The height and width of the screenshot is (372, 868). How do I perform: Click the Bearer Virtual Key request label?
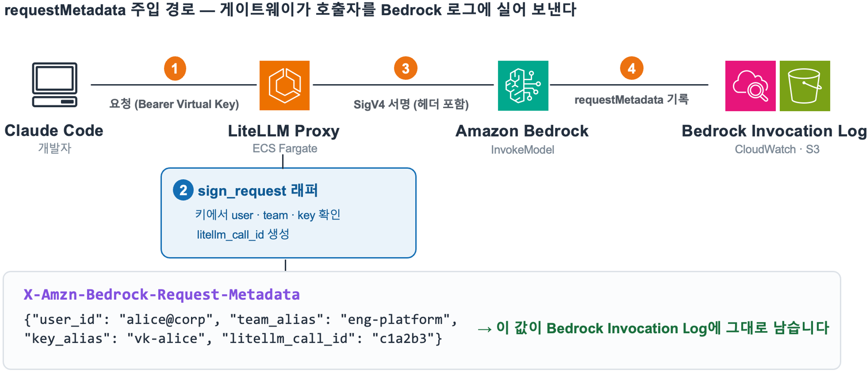tap(174, 104)
